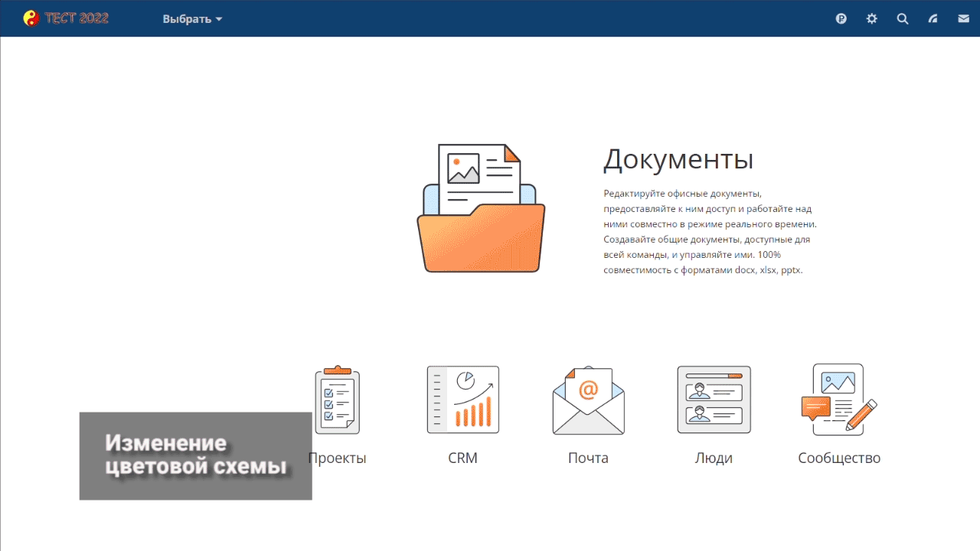Open the Documents folder illustration

481,208
